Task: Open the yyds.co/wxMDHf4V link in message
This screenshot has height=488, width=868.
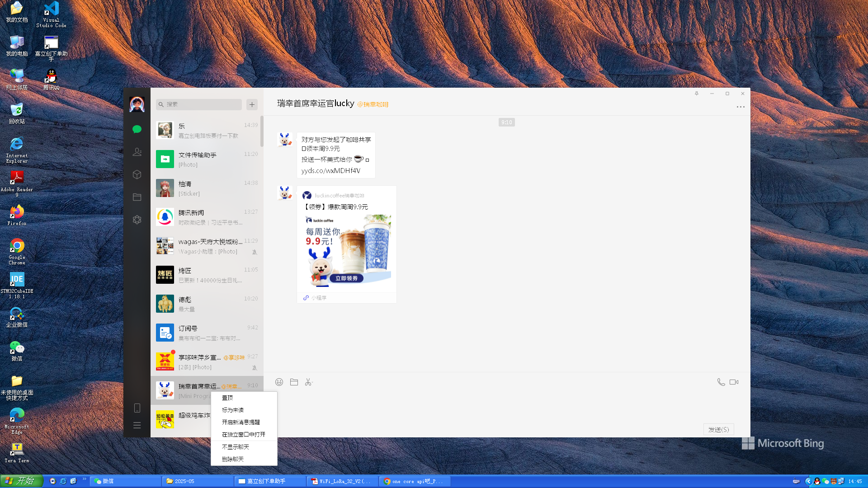Action: 331,170
